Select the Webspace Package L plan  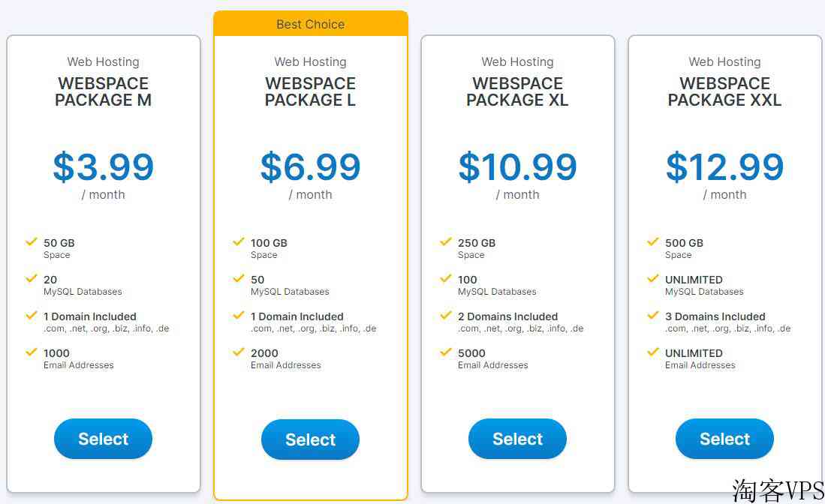pyautogui.click(x=311, y=439)
